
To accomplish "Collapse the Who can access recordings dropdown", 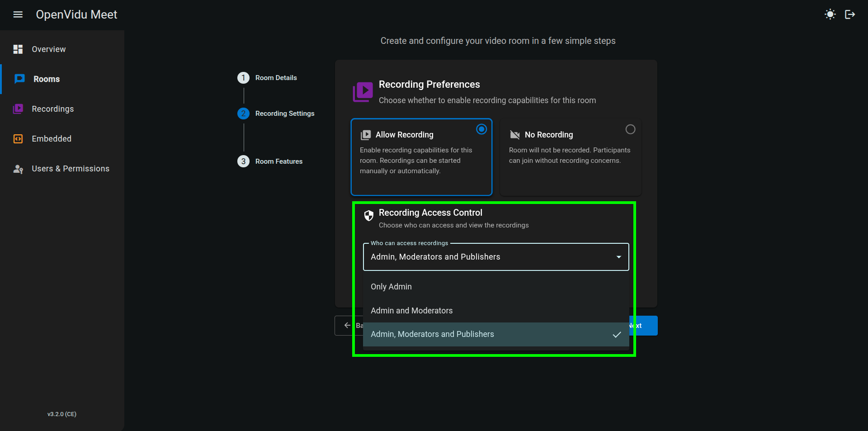I will pyautogui.click(x=618, y=257).
